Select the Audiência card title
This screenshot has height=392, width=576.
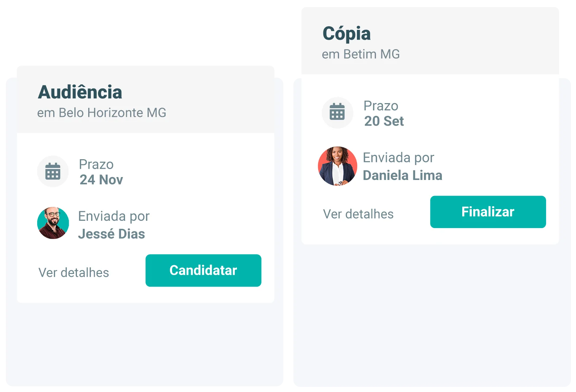pyautogui.click(x=80, y=92)
